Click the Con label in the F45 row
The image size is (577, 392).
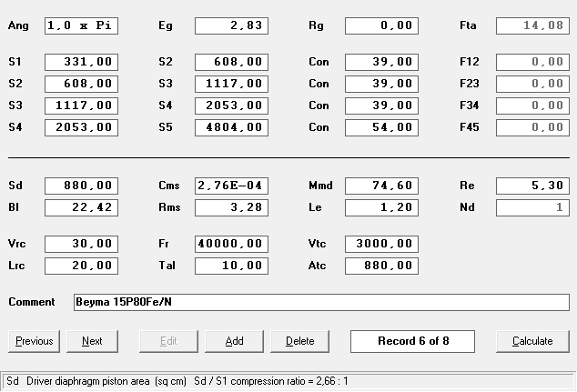click(x=319, y=127)
